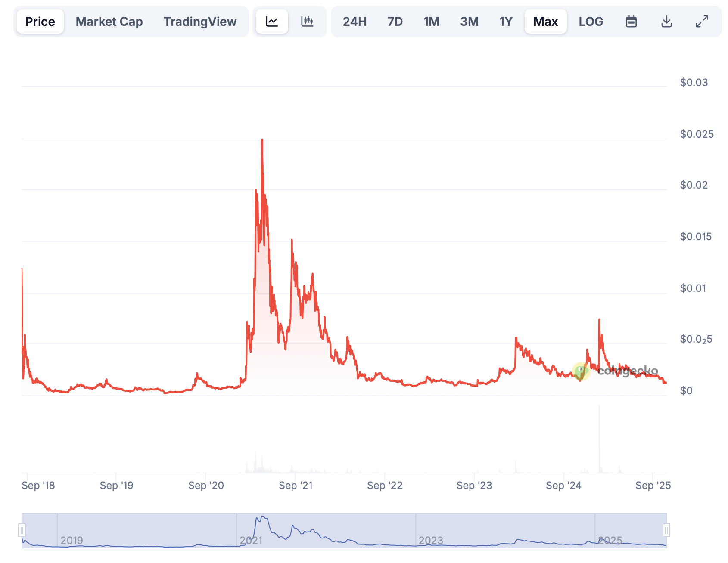The image size is (728, 563).
Task: Click the right range navigator handle
Action: 666,530
